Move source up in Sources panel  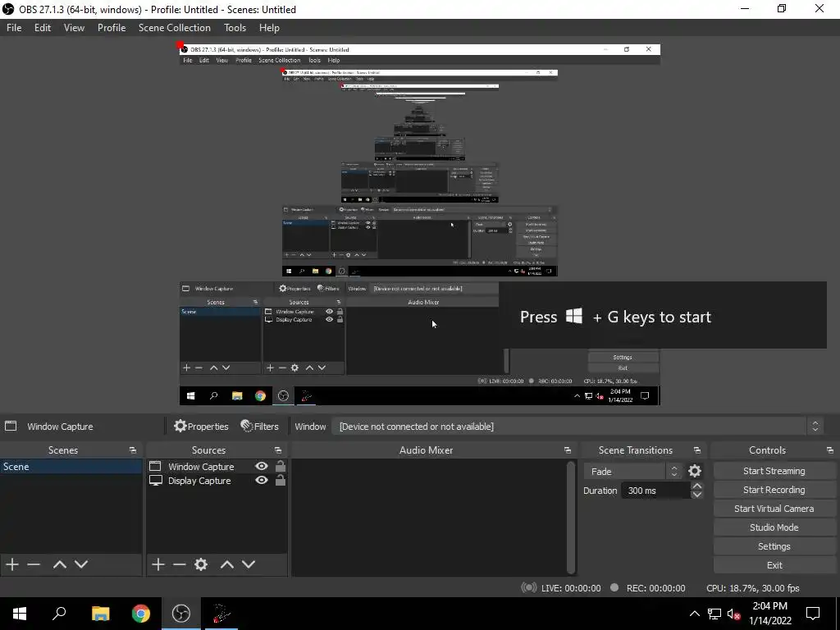(x=227, y=564)
